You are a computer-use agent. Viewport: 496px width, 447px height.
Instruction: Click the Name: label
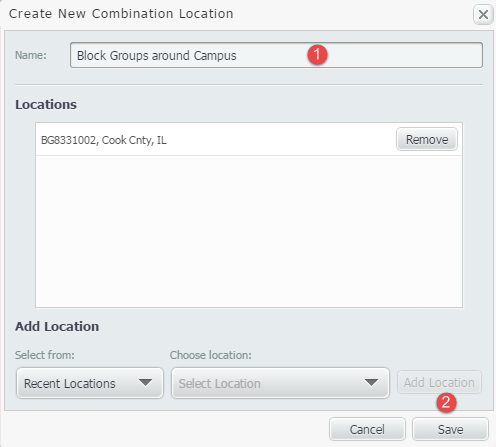(x=31, y=55)
